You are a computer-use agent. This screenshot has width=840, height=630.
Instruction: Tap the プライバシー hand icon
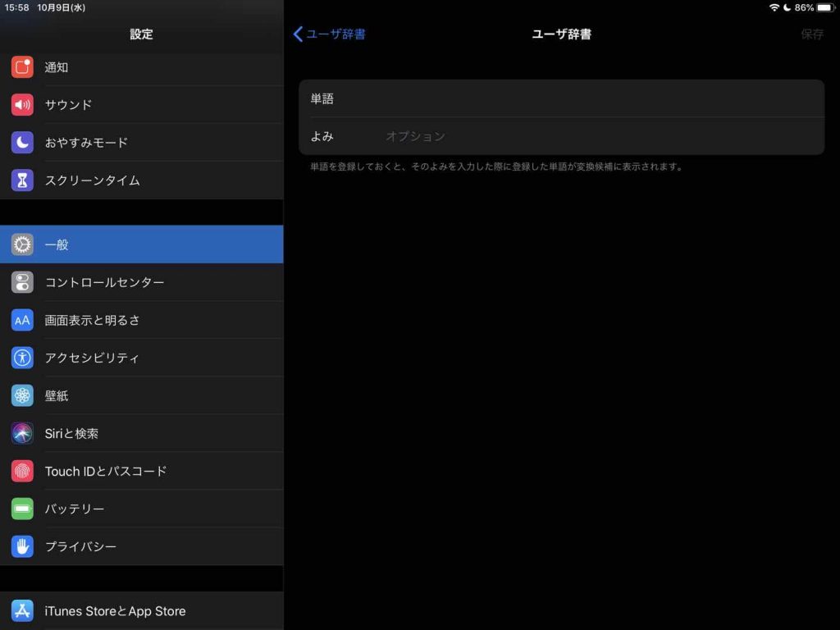22,546
